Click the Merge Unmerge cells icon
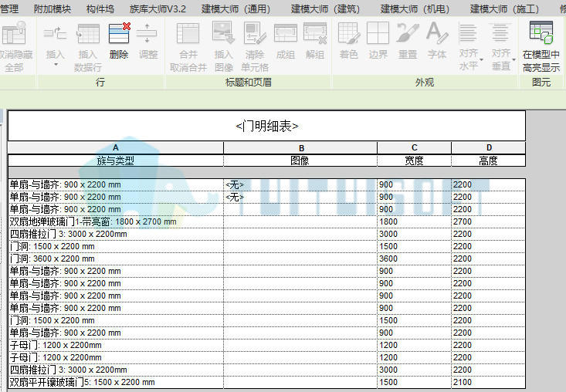 coord(188,34)
